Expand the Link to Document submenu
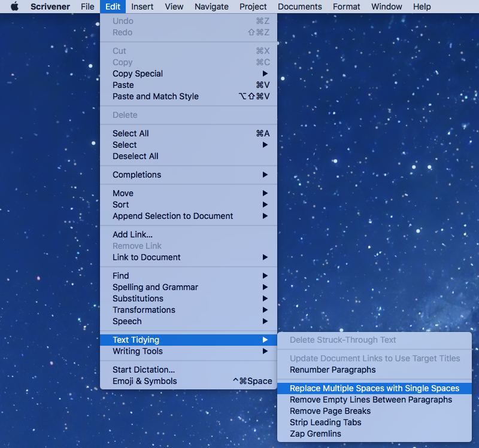479x448 pixels. [189, 257]
